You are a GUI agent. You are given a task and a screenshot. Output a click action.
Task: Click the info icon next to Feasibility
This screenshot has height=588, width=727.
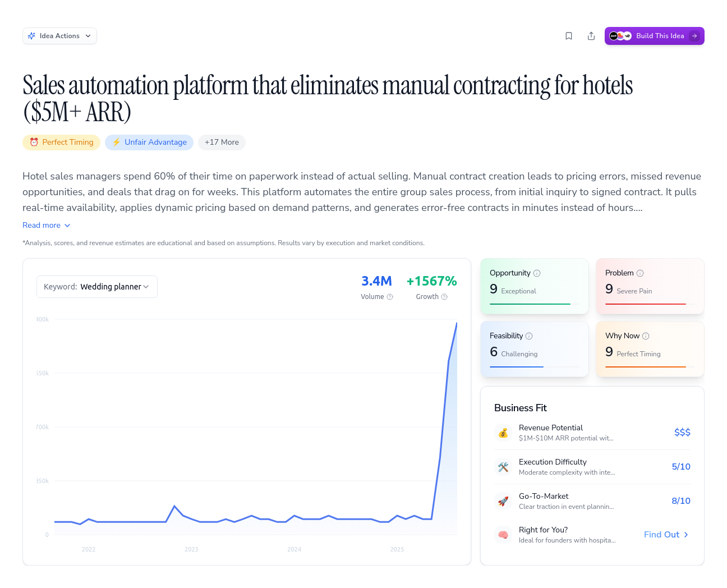pyautogui.click(x=529, y=336)
